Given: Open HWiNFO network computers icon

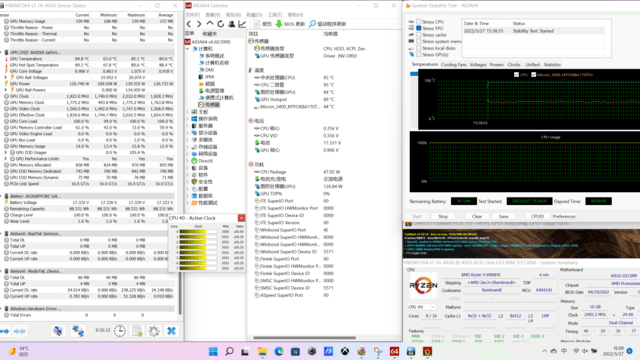Looking at the screenshot, I should click(x=78, y=331).
